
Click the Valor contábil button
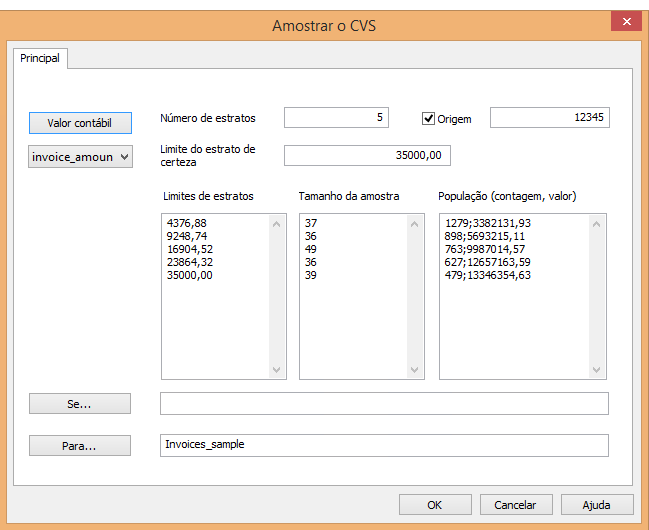coord(80,123)
